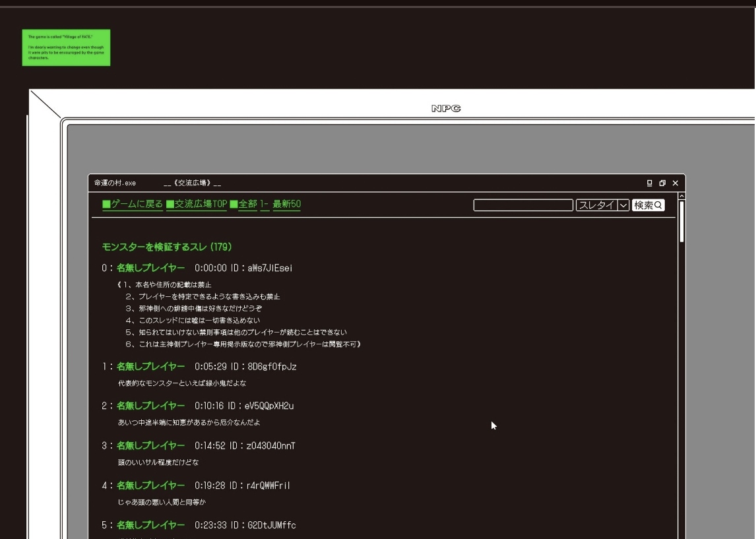Show 最新50 posts

coord(286,204)
